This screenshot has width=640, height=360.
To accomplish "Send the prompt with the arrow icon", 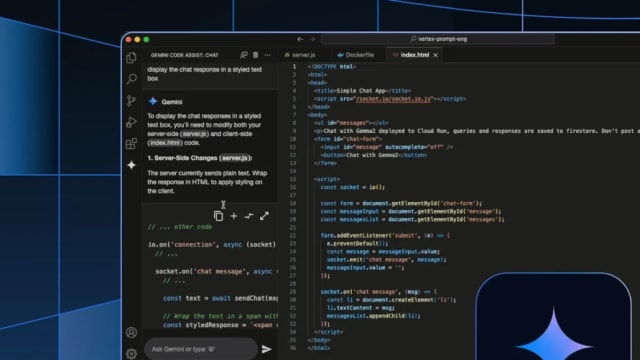I will coord(267,349).
